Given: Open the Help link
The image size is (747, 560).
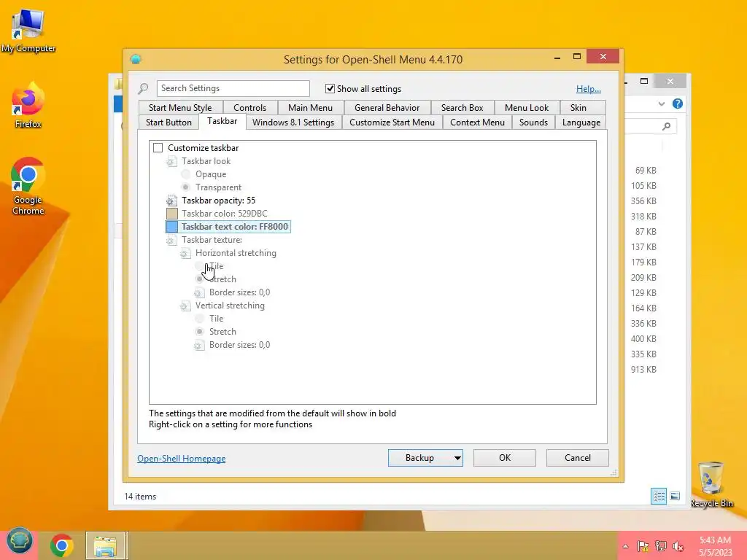Looking at the screenshot, I should [589, 89].
